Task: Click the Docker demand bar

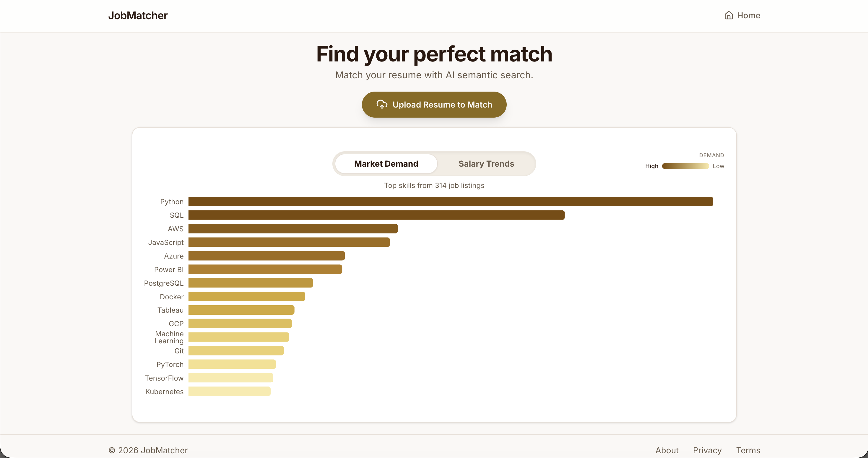Action: coord(246,297)
